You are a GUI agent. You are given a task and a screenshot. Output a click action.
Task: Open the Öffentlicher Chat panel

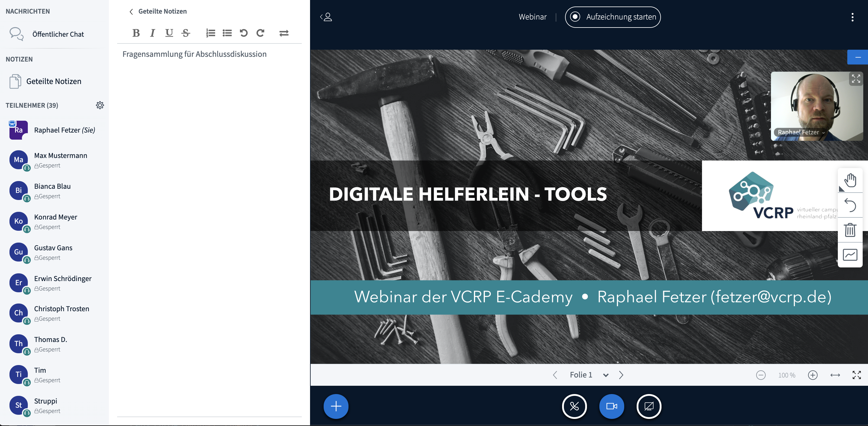(x=58, y=34)
